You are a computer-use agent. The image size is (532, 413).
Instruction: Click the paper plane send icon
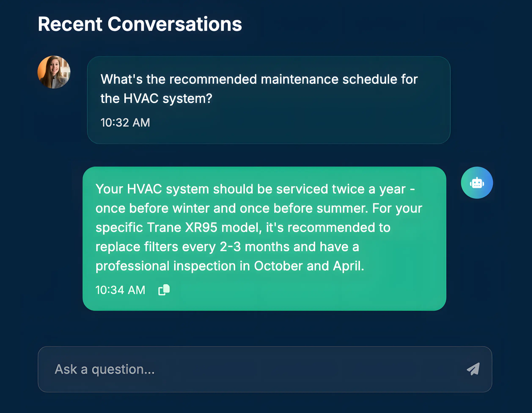pyautogui.click(x=473, y=369)
